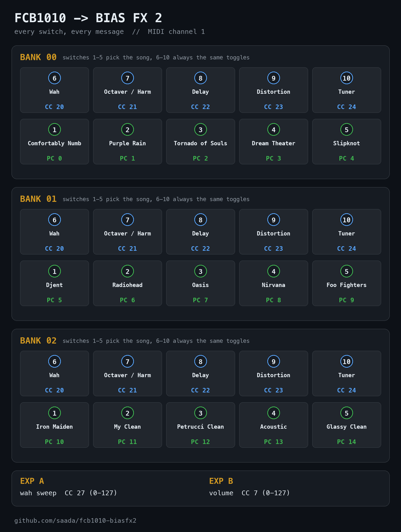Image resolution: width=401 pixels, height=532 pixels.
Task: Select the BANK 02 heading
Action: click(38, 341)
